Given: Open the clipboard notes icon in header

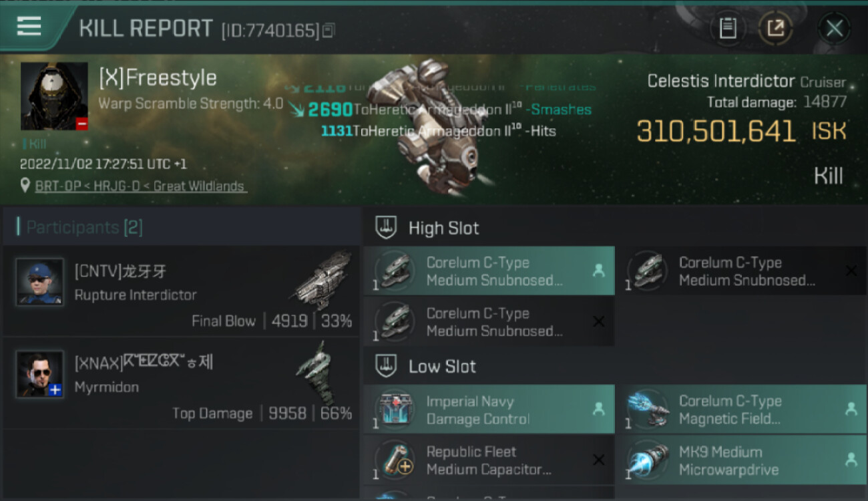Looking at the screenshot, I should coord(728,28).
